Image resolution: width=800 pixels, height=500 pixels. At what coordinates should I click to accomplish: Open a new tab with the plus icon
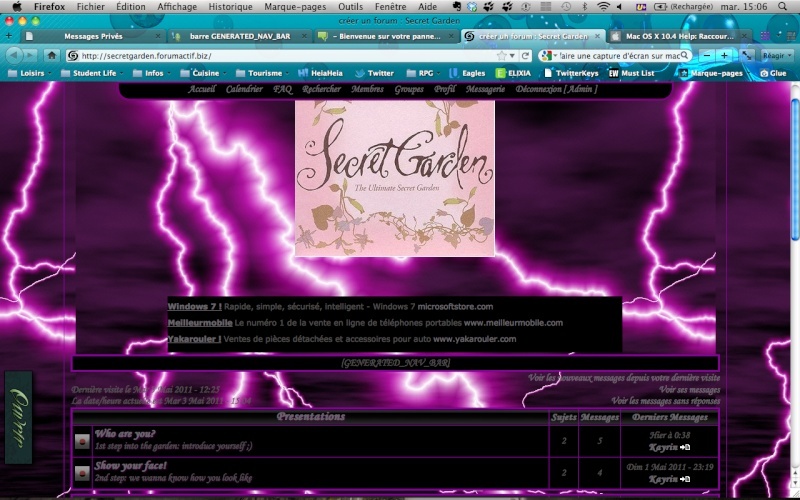pos(8,36)
